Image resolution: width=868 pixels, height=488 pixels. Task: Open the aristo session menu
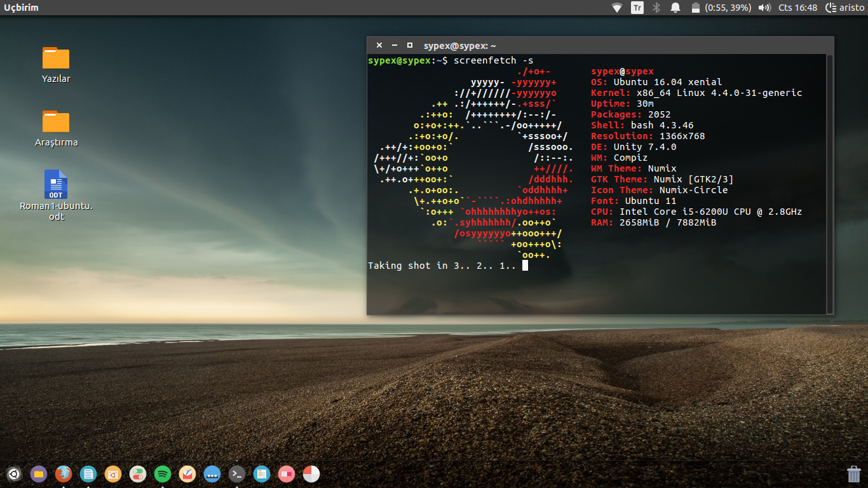(x=844, y=8)
